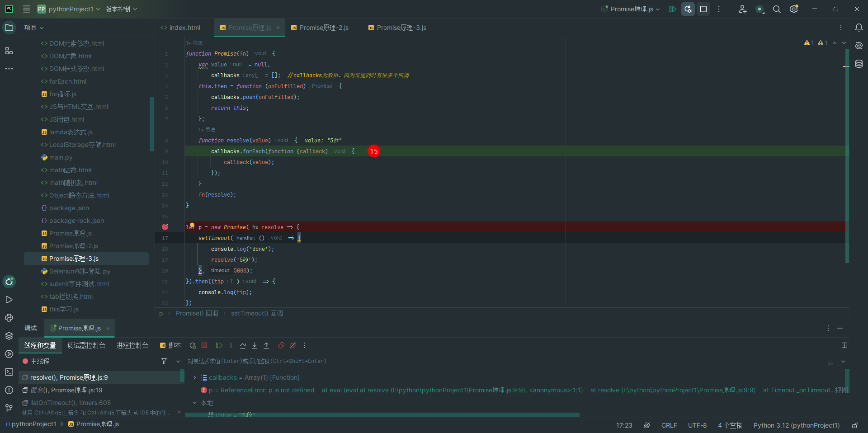Open the watch expression history dropdown

(x=843, y=361)
